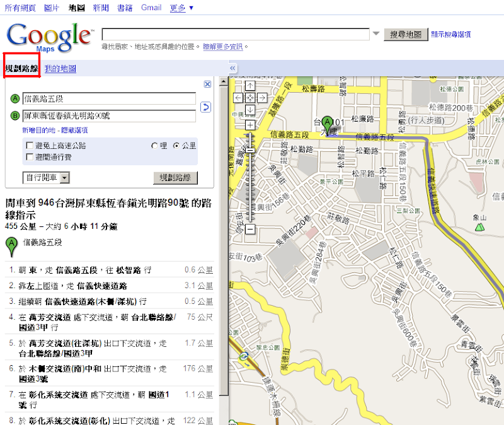Screen dimensions: 504x425
Task: Click the center recenter map button
Action: pyautogui.click(x=250, y=98)
